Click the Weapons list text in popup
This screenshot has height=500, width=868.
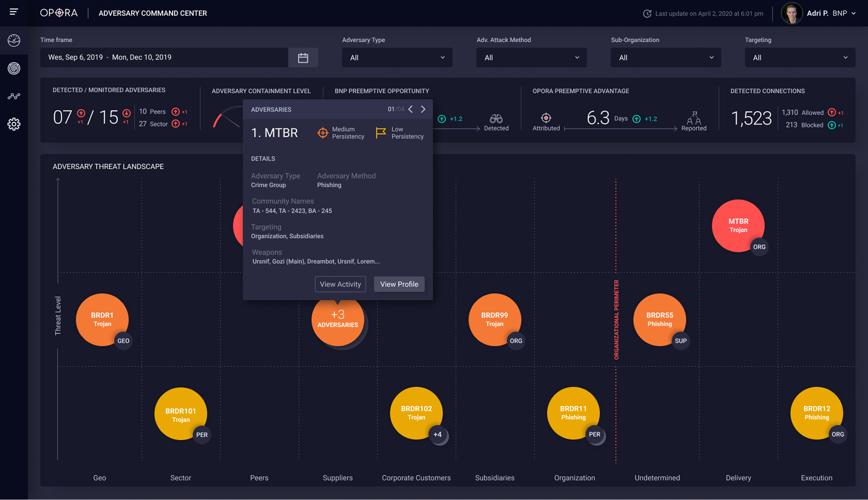pyautogui.click(x=316, y=261)
